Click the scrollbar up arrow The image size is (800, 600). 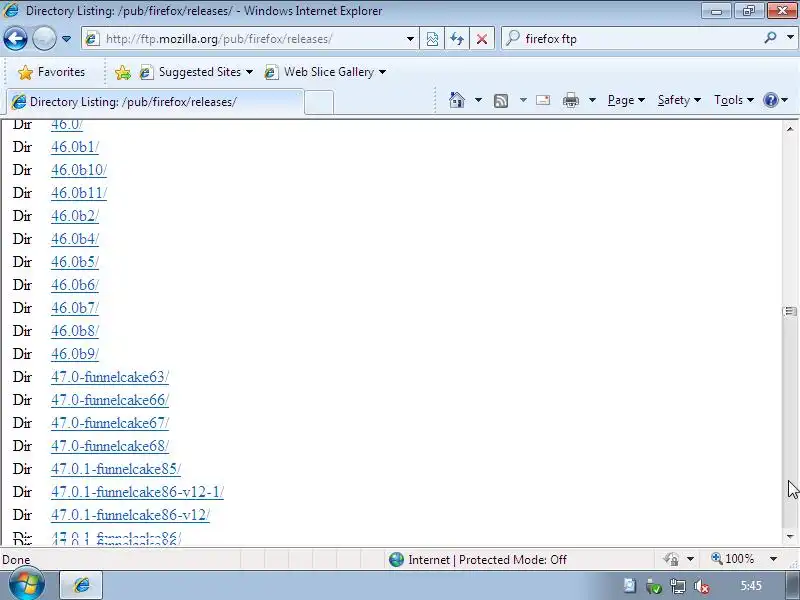pyautogui.click(x=790, y=129)
